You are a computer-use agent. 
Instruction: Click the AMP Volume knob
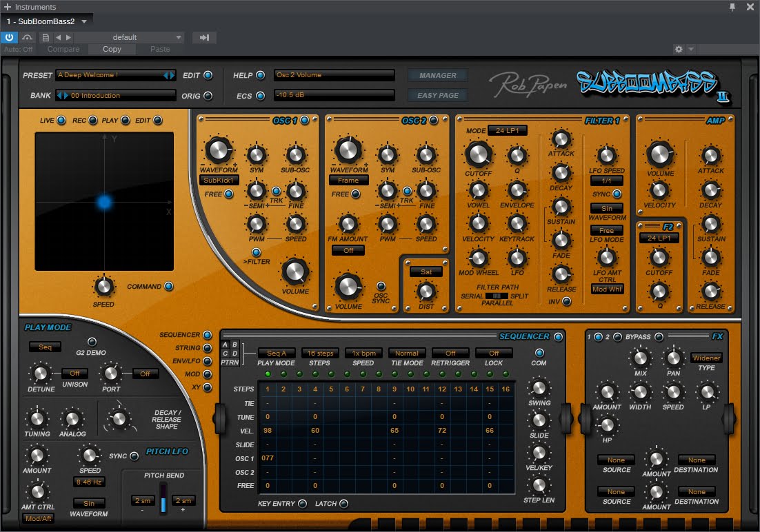point(660,154)
